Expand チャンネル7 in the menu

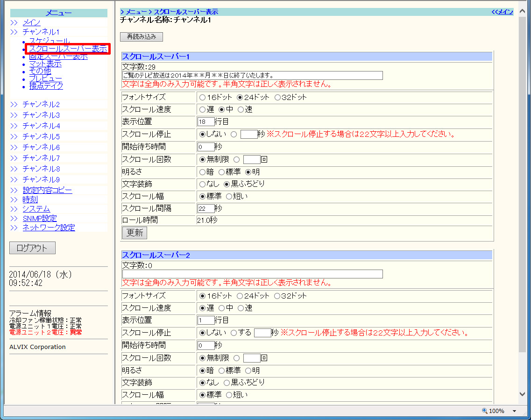coord(41,158)
